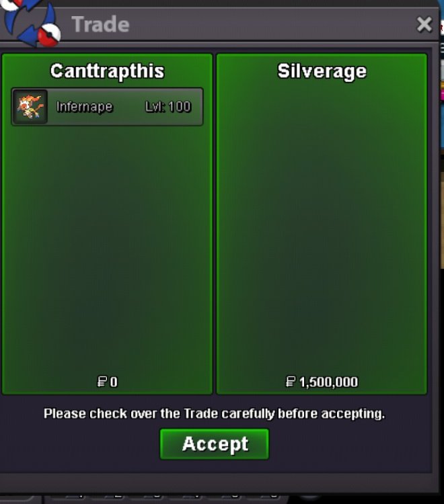444x504 pixels.
Task: Click the Trade window title text
Action: coord(100,24)
